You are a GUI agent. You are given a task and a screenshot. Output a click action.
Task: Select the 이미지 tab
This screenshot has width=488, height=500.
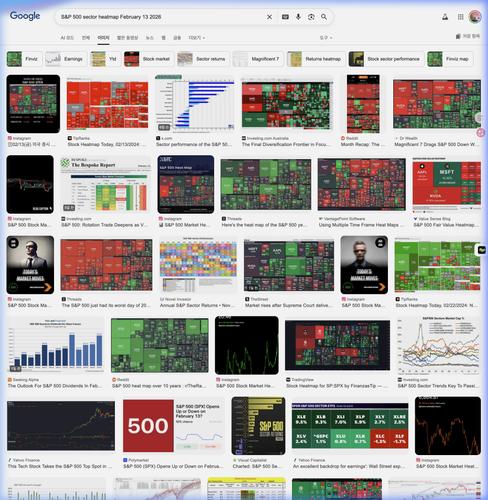click(103, 38)
